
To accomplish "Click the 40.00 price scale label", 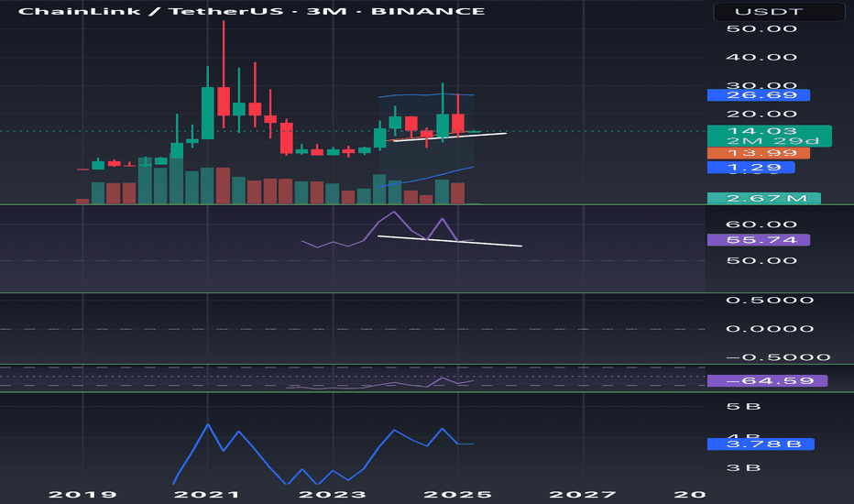I will (x=761, y=57).
